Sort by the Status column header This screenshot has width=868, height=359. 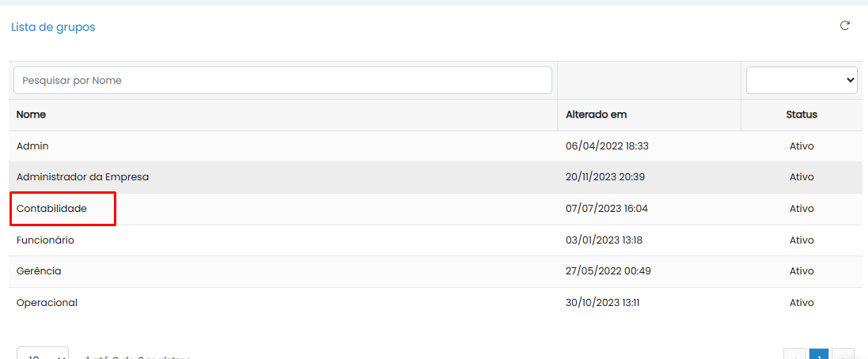[802, 115]
